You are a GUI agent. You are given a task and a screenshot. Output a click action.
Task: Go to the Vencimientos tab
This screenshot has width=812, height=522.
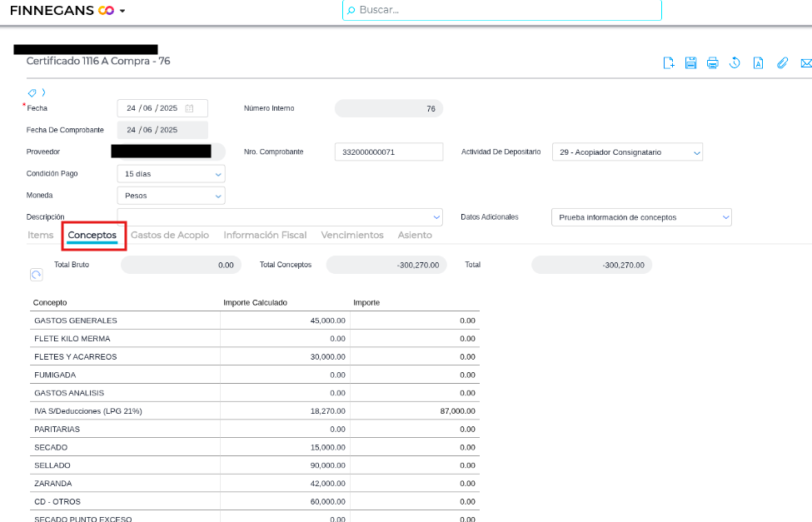click(352, 235)
